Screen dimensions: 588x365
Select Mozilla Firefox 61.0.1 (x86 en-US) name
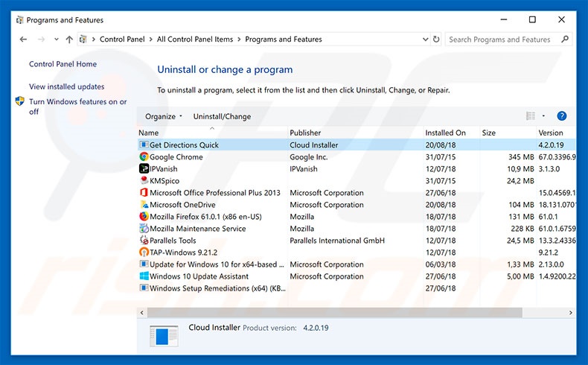coord(205,217)
